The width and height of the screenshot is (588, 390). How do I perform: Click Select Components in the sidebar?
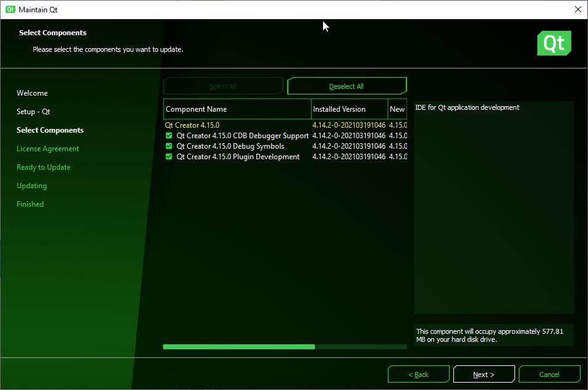(50, 130)
